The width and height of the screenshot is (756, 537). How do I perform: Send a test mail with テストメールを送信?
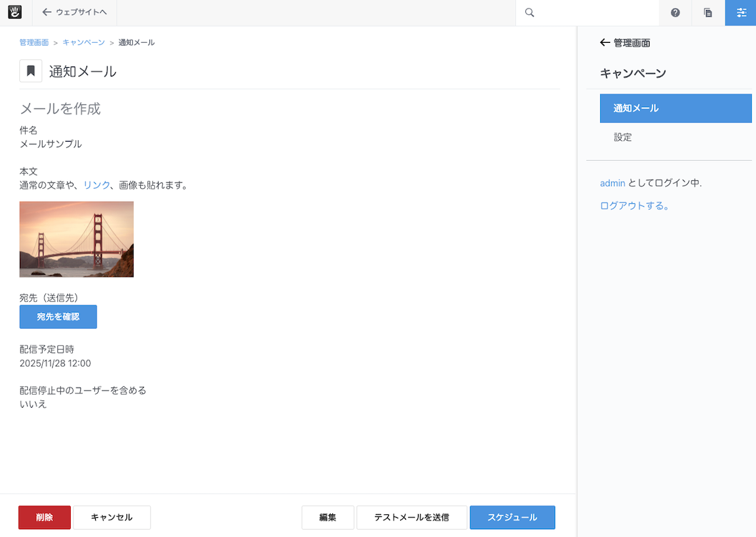click(x=412, y=518)
